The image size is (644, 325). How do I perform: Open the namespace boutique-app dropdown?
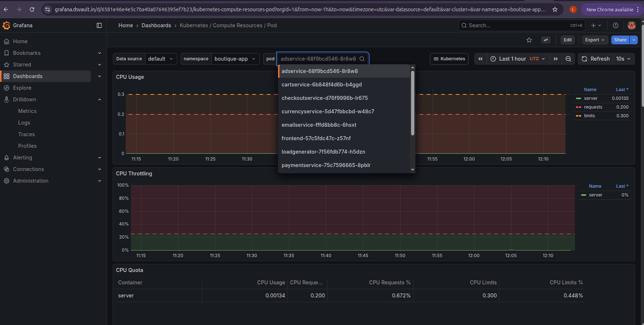click(x=236, y=59)
